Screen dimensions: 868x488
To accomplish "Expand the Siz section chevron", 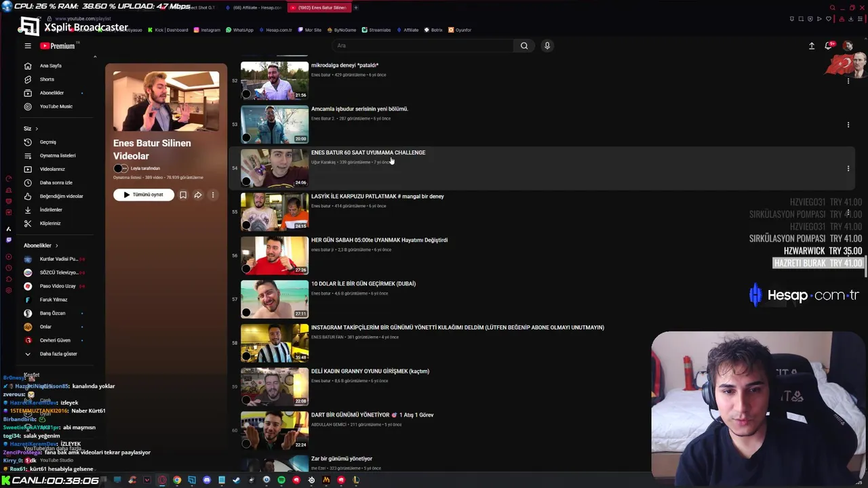I will [37, 129].
